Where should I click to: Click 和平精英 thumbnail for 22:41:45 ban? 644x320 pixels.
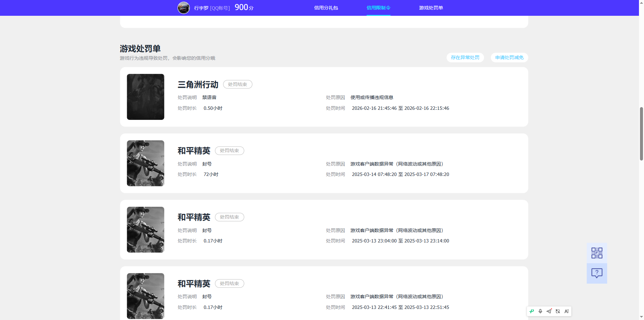[x=146, y=296]
